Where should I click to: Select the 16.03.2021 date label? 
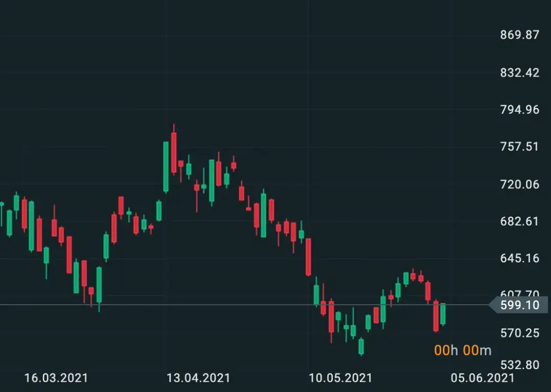[x=56, y=378]
